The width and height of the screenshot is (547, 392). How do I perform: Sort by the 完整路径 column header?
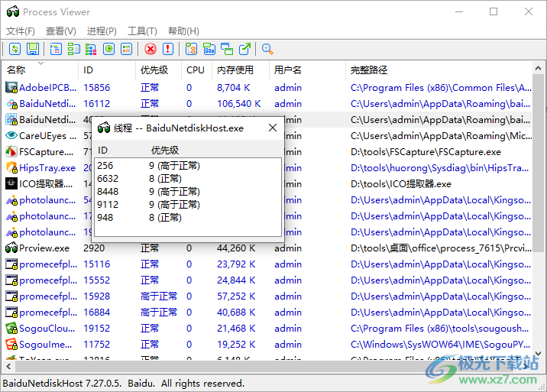pos(439,70)
